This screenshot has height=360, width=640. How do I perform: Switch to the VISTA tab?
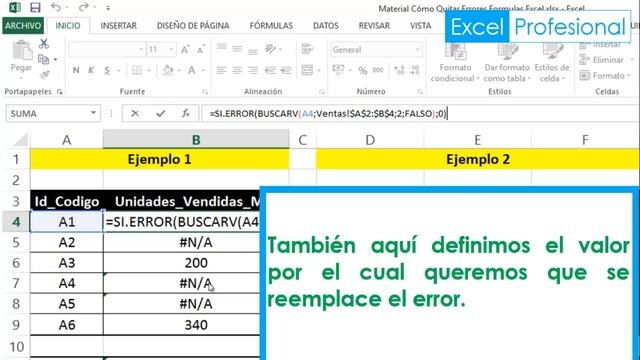pos(420,25)
